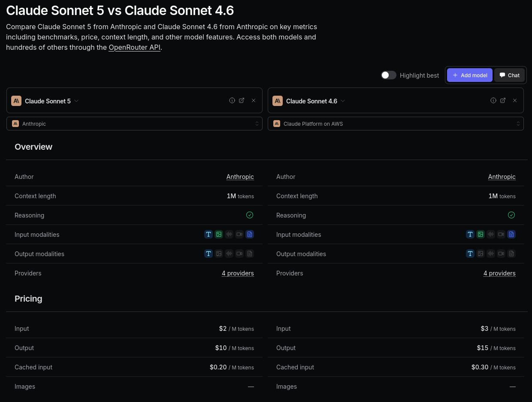Click text output modality icon for Sonnet 5
The width and height of the screenshot is (532, 402).
[x=209, y=254]
